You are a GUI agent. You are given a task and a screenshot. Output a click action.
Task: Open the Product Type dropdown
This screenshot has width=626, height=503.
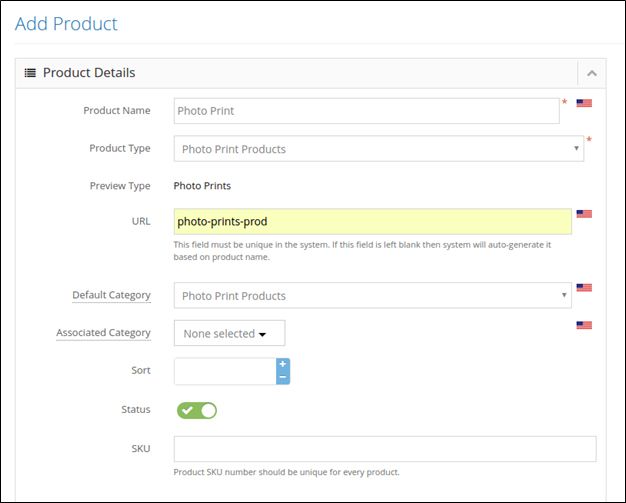[378, 149]
